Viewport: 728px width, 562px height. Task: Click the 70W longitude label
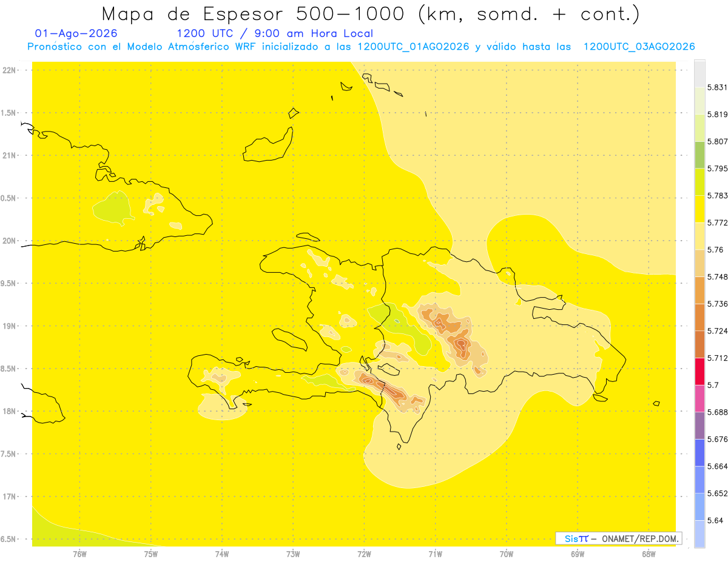coord(507,554)
